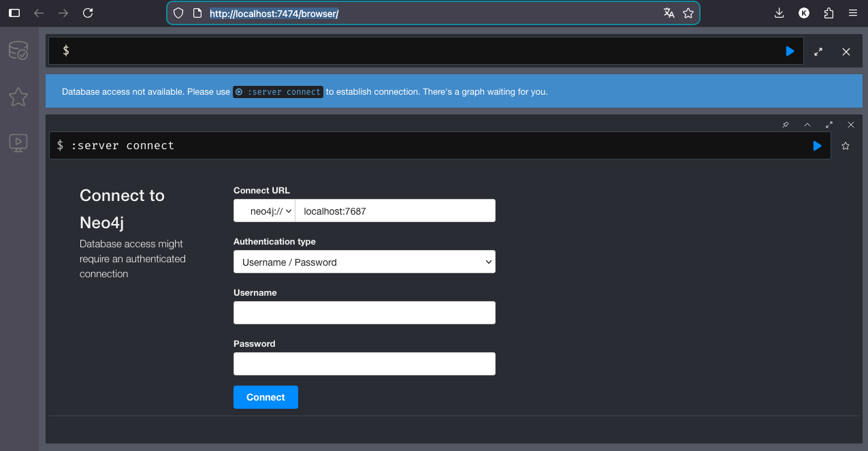The height and width of the screenshot is (451, 868).
Task: Open the Favorites star sidebar panel
Action: [x=18, y=97]
